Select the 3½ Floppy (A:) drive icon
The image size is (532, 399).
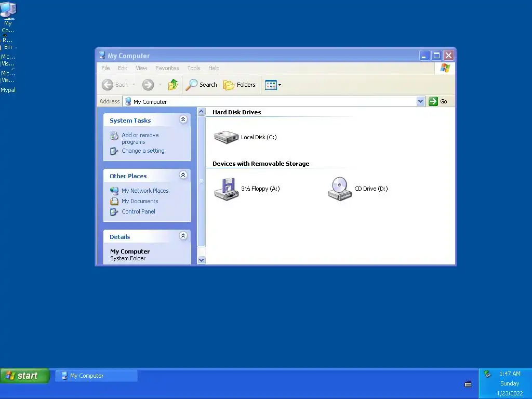point(227,189)
